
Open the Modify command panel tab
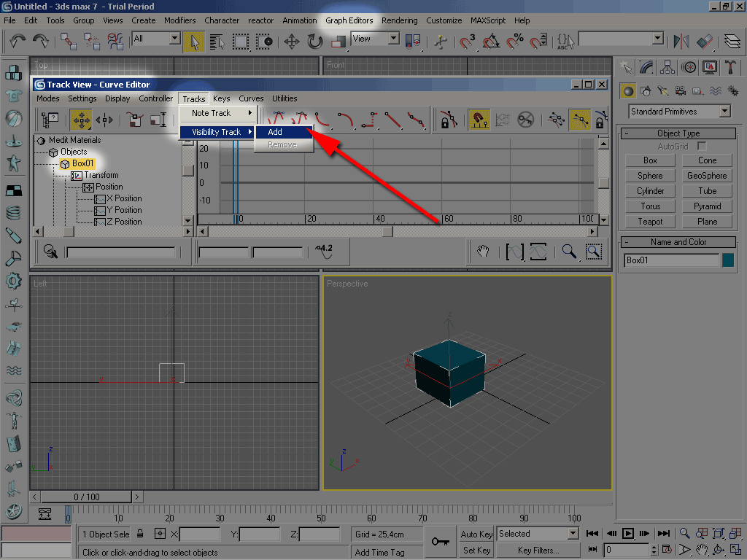click(646, 67)
